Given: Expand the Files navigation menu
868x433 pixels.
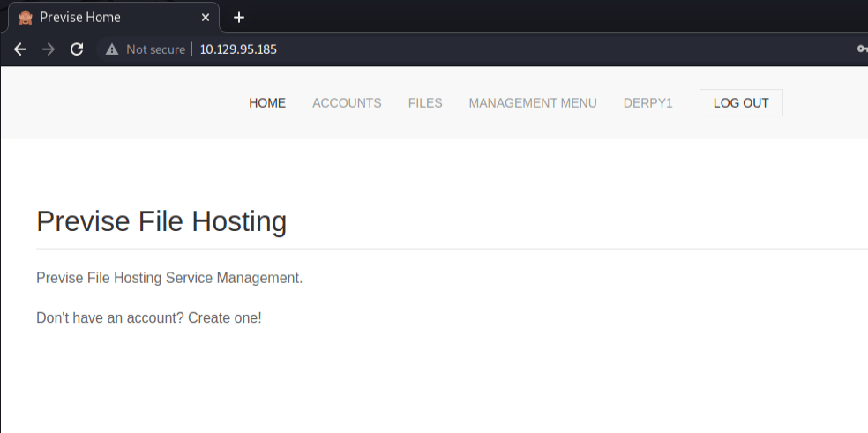Looking at the screenshot, I should coord(425,103).
